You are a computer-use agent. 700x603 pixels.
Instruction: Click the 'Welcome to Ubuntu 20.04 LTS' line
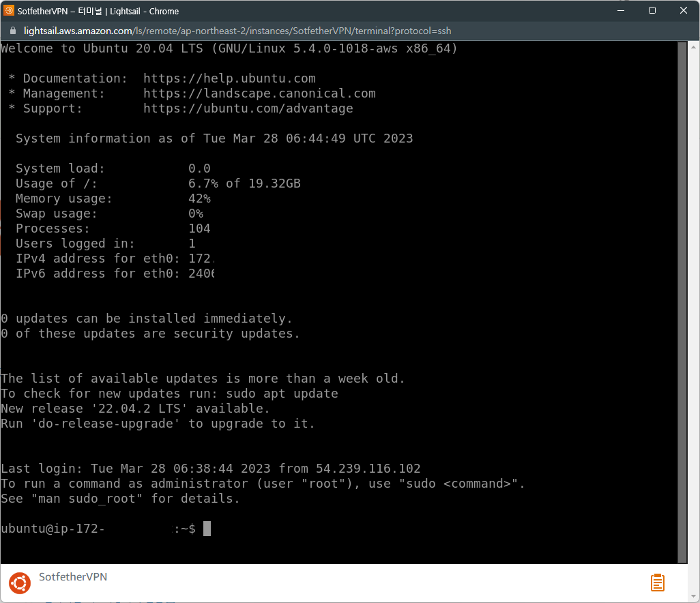click(229, 48)
